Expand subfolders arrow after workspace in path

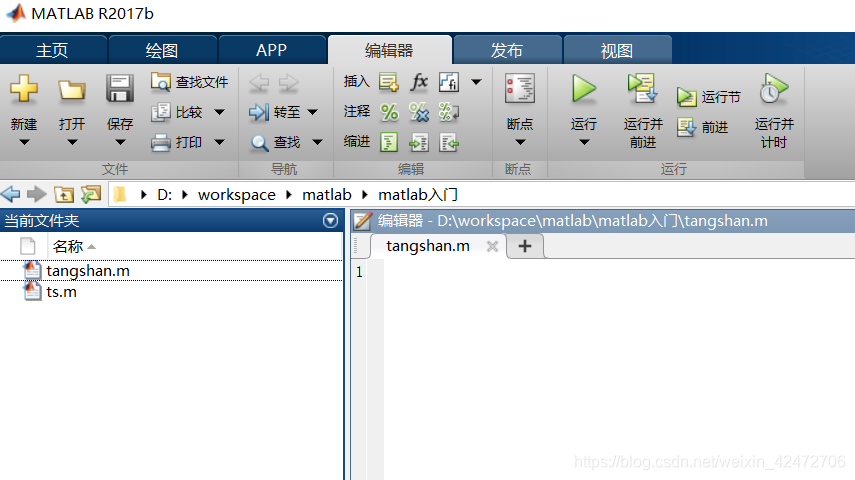click(289, 195)
